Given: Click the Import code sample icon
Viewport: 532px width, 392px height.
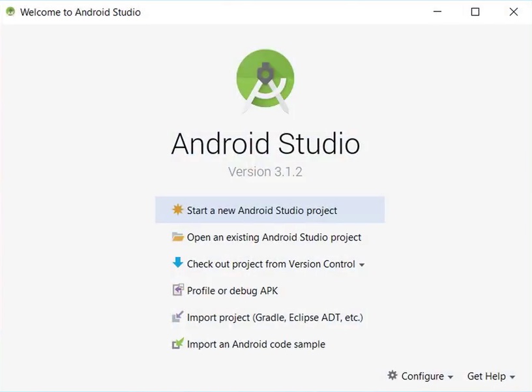Looking at the screenshot, I should click(x=177, y=344).
